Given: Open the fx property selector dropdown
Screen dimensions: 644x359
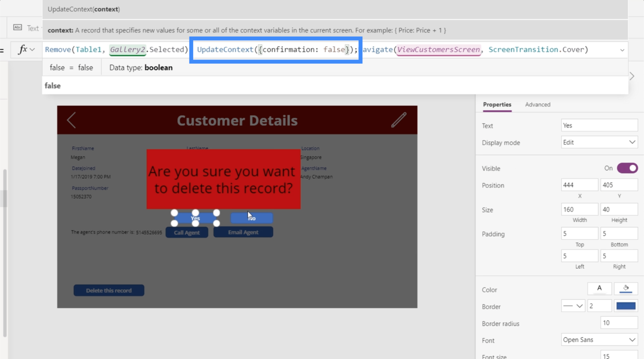Looking at the screenshot, I should 27,49.
